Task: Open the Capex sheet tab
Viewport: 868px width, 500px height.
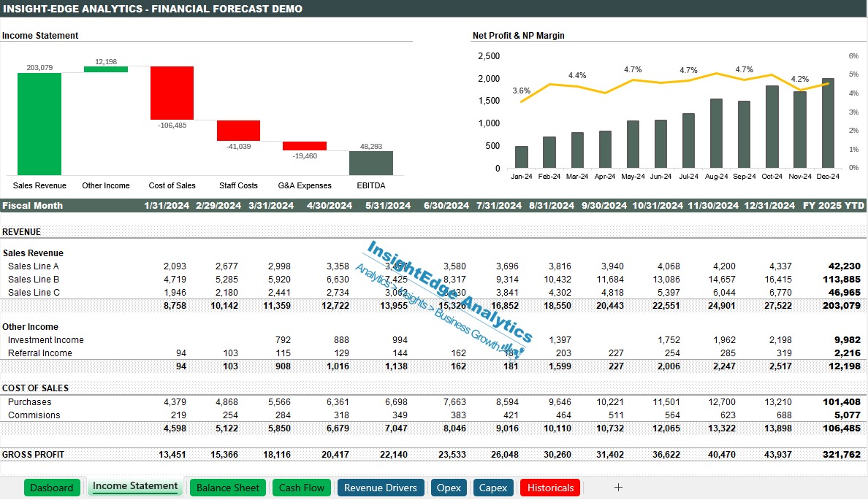Action: pos(492,488)
